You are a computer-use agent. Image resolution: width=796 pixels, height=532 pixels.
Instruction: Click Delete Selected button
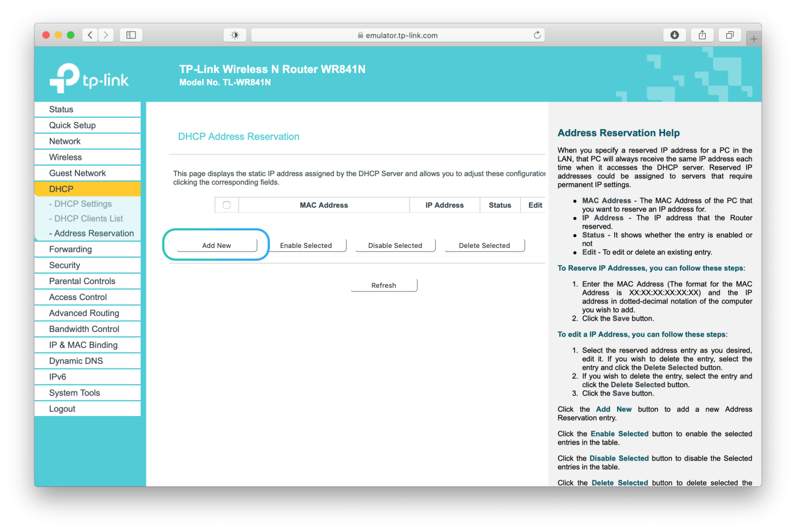tap(484, 245)
